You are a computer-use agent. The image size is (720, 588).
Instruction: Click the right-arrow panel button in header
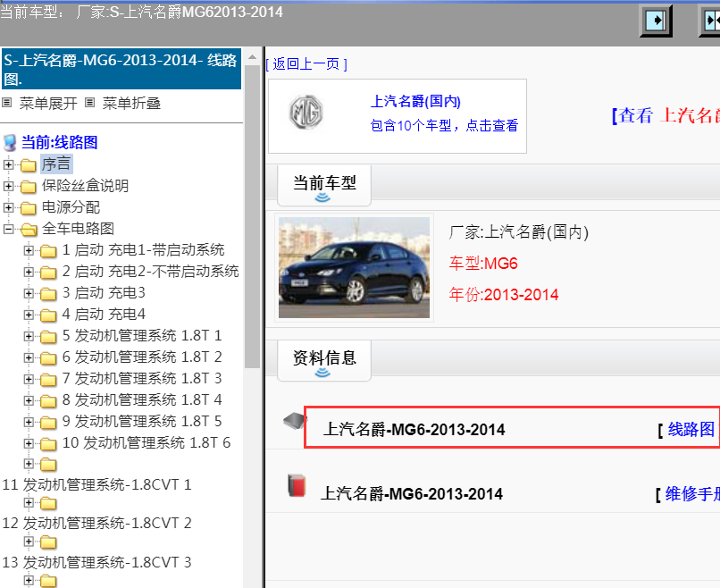coord(656,21)
